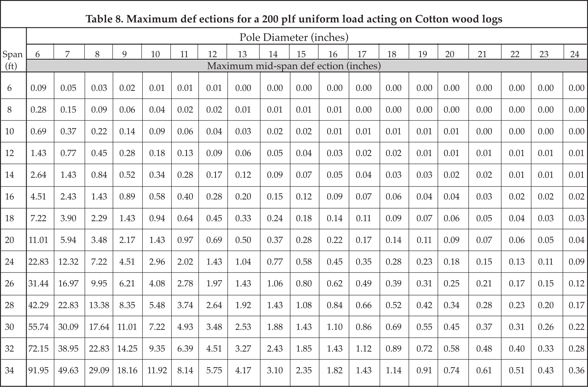This screenshot has width=588, height=387.
Task: Click the cell with 55.74
Action: [x=38, y=327]
